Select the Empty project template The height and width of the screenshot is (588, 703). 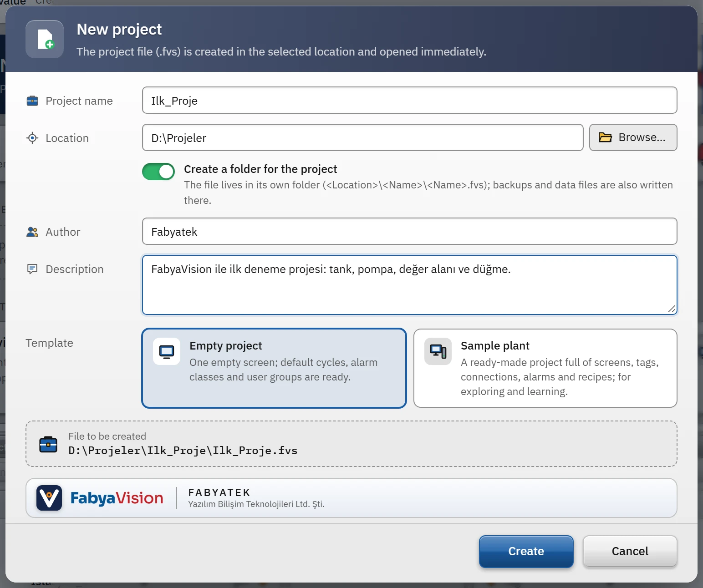[274, 368]
